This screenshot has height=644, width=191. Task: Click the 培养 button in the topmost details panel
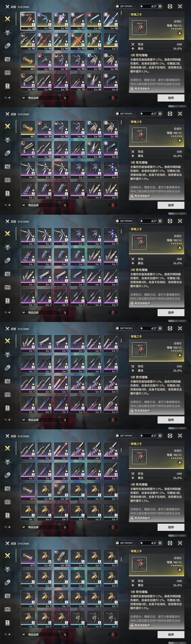171,98
